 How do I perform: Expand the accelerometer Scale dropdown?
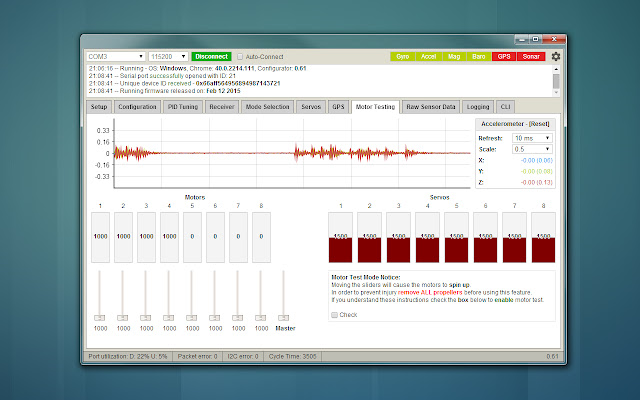pos(531,149)
